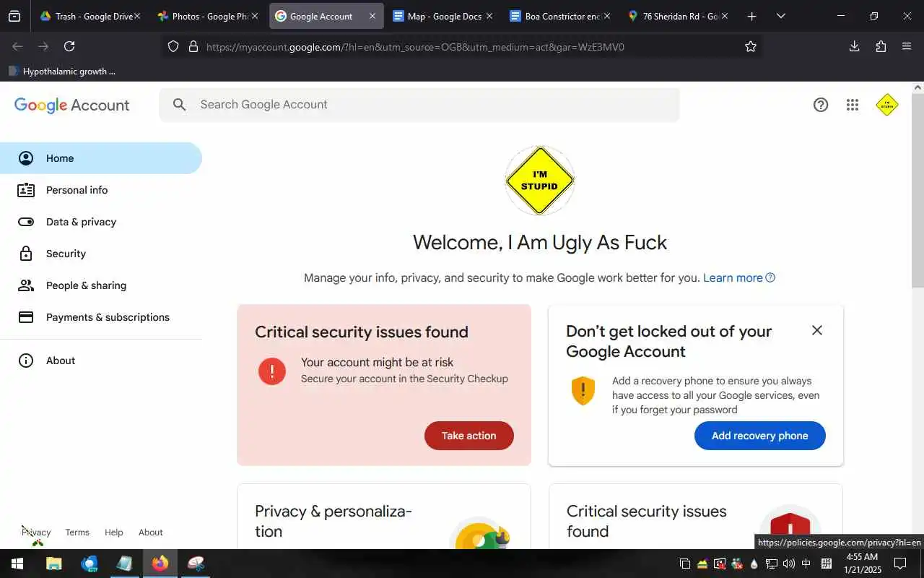924x578 pixels.
Task: Open Terms footer link
Action: [x=77, y=532]
